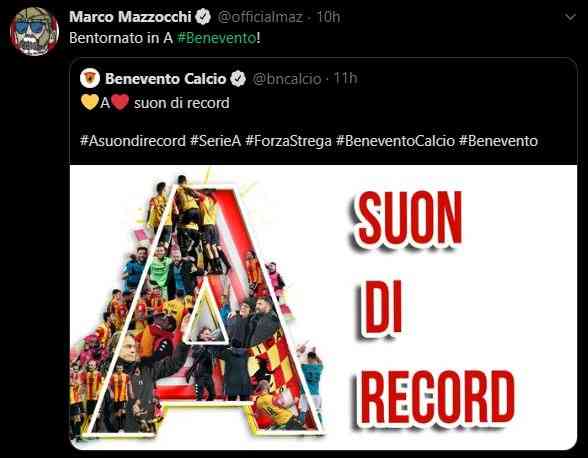Open Marco Mazzocchi display name
This screenshot has height=458, width=588.
click(x=130, y=17)
